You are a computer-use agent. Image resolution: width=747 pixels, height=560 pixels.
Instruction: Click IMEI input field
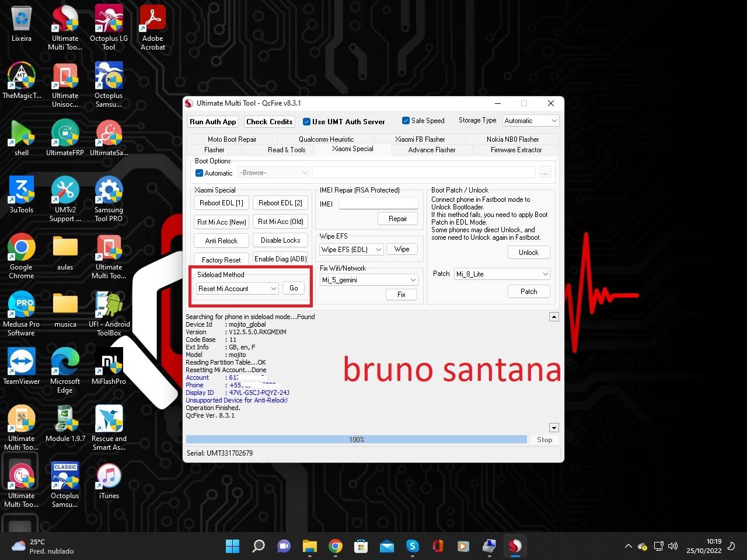click(379, 204)
